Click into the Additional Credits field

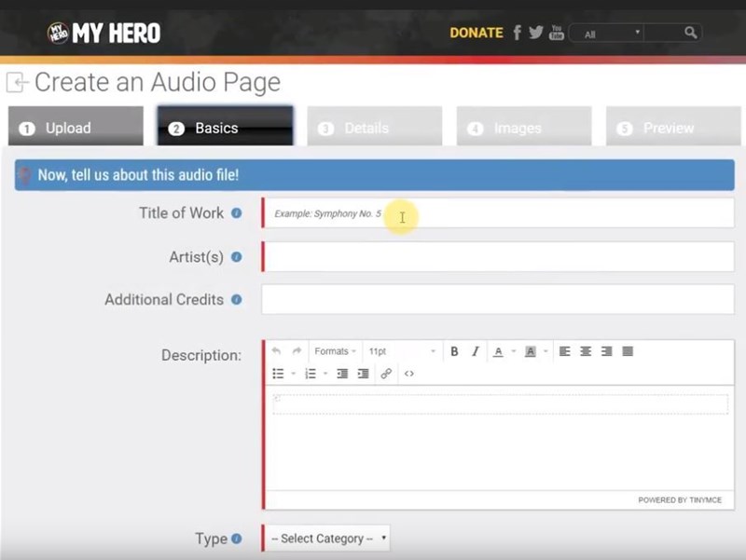click(498, 299)
